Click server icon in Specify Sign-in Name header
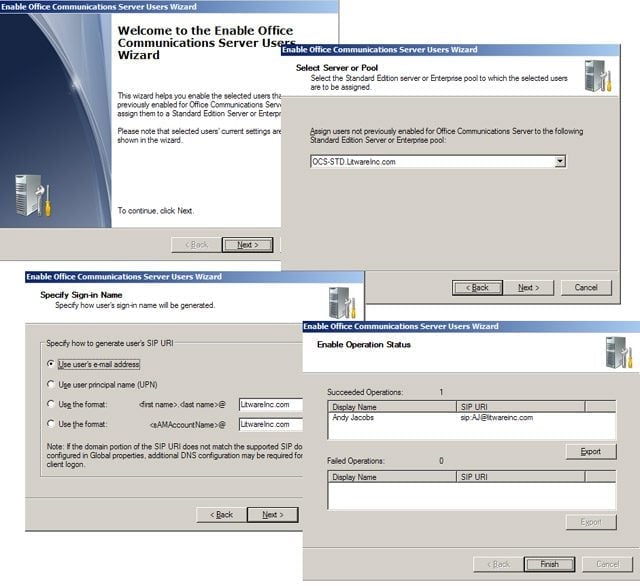The width and height of the screenshot is (640, 586). [x=342, y=303]
